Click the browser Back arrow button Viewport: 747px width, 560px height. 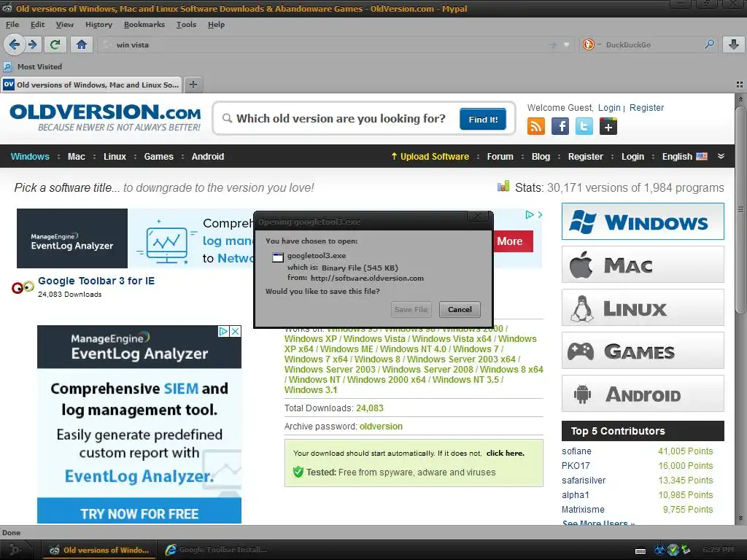pos(13,44)
